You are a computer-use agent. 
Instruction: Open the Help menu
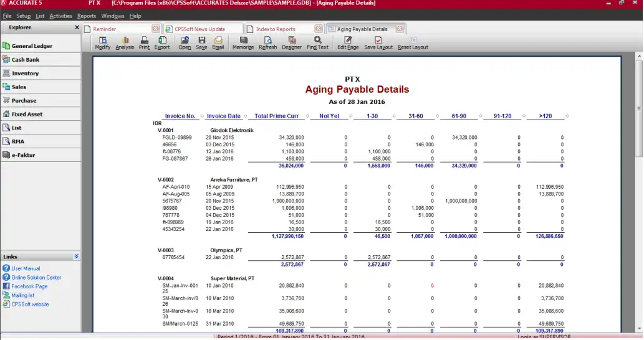[x=135, y=16]
